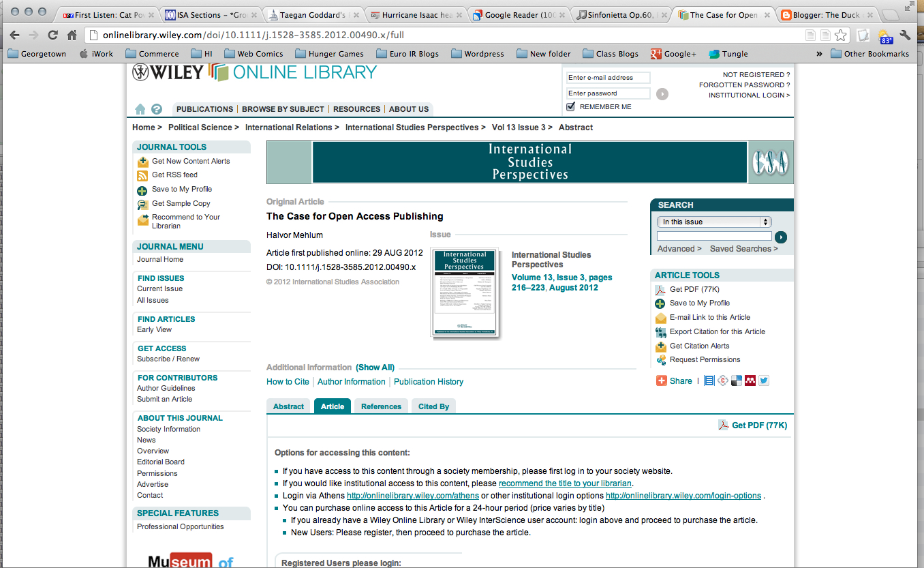This screenshot has width=924, height=568.
Task: Open the Publications menu
Action: tap(204, 109)
